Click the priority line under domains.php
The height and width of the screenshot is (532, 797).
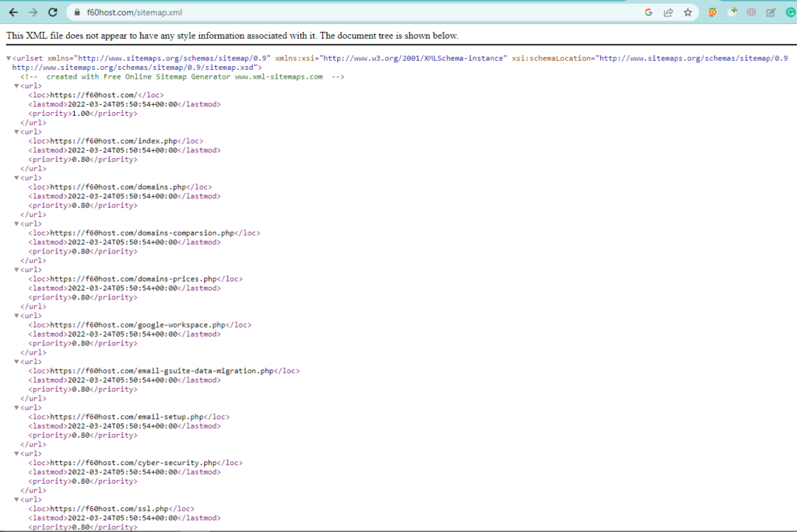pos(83,205)
